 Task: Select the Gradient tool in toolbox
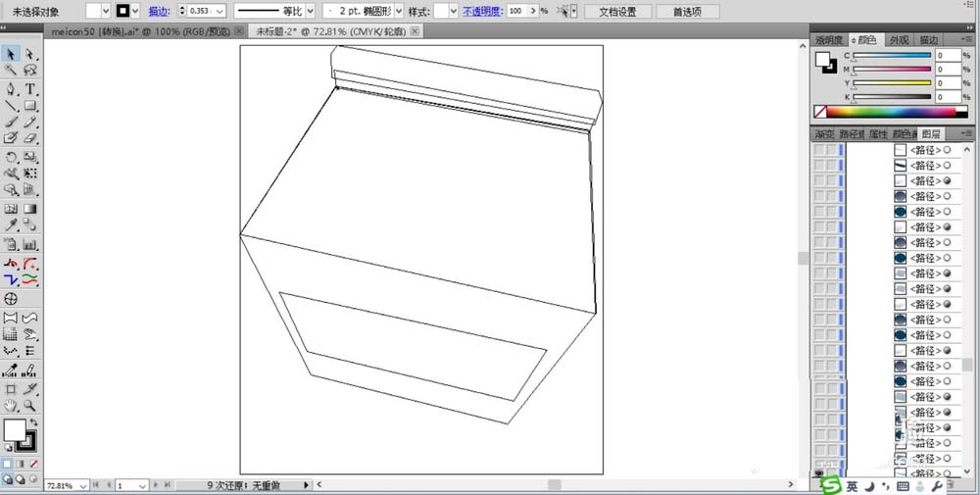30,209
